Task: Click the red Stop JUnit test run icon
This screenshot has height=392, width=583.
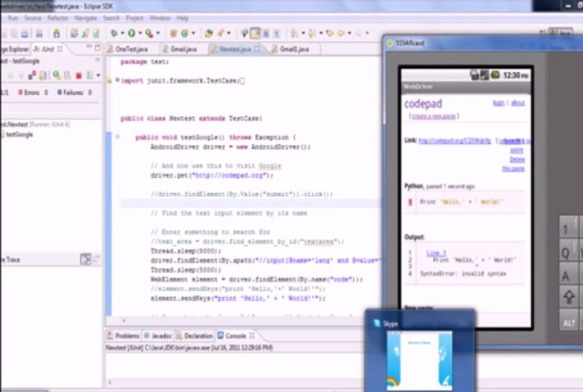Action: point(78,76)
